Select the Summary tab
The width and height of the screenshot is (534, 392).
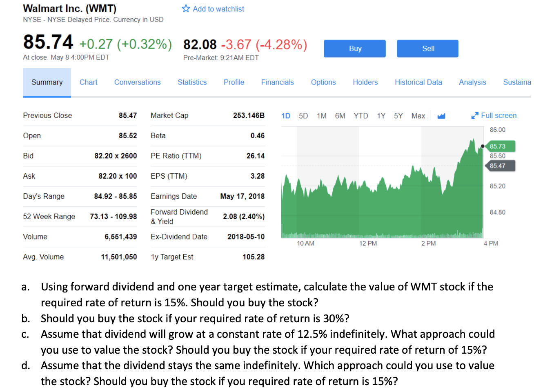[x=47, y=82]
